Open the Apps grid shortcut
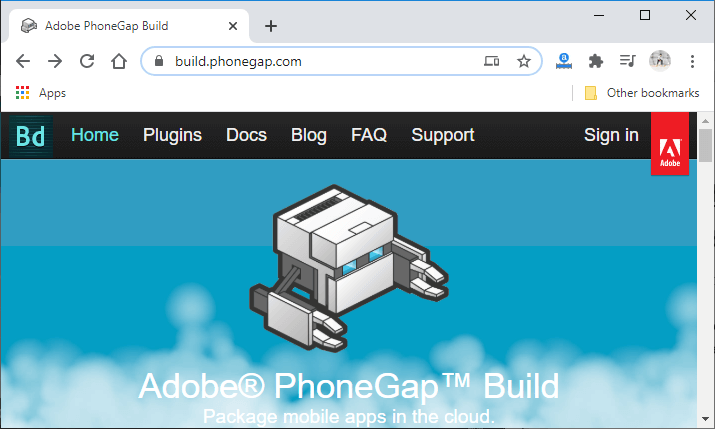Viewport: 715px width, 429px height. click(41, 93)
